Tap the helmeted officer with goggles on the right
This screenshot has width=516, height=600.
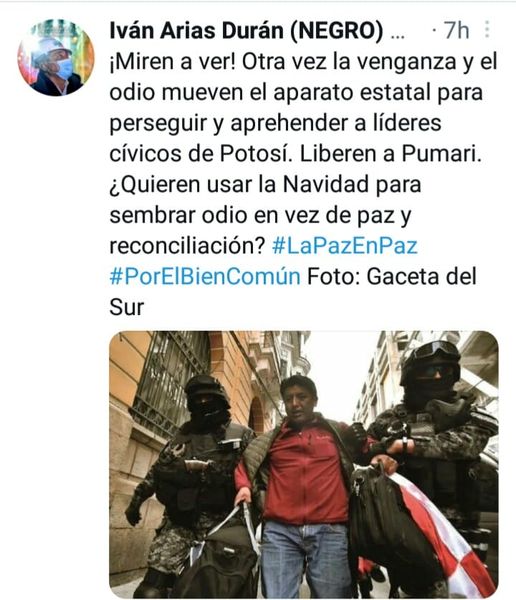434,440
